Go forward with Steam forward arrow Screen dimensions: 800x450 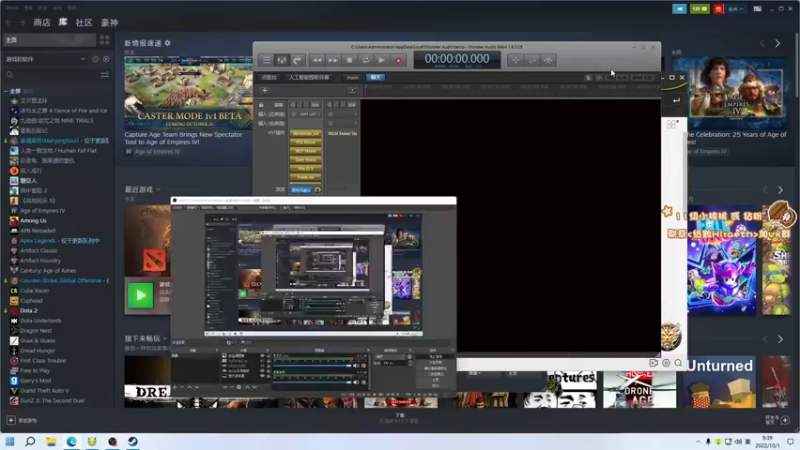pyautogui.click(x=22, y=22)
